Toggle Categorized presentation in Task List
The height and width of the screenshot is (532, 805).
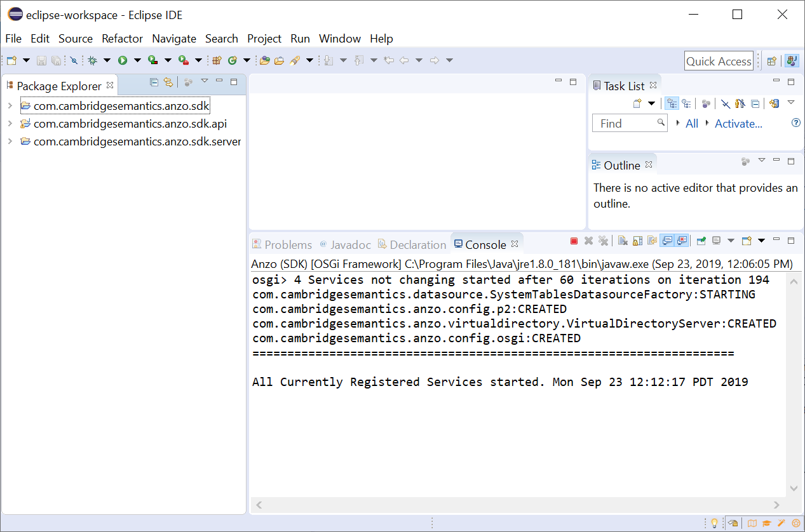click(x=672, y=103)
